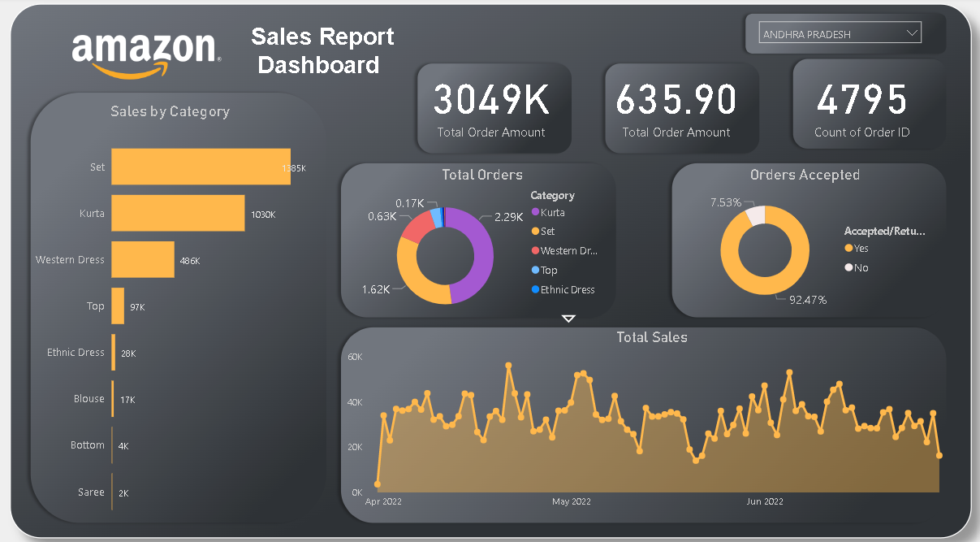
Task: Toggle "Ethnic Dress" in the Category legend
Action: pos(568,289)
